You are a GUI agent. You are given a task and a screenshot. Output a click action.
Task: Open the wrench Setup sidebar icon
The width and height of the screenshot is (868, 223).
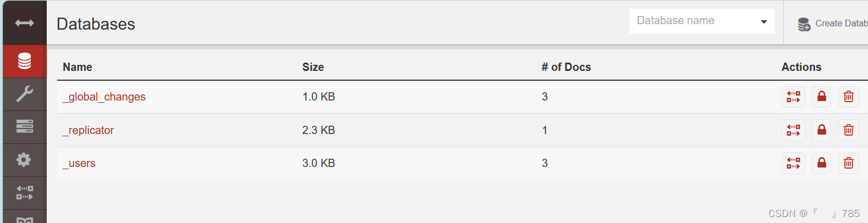tap(24, 94)
